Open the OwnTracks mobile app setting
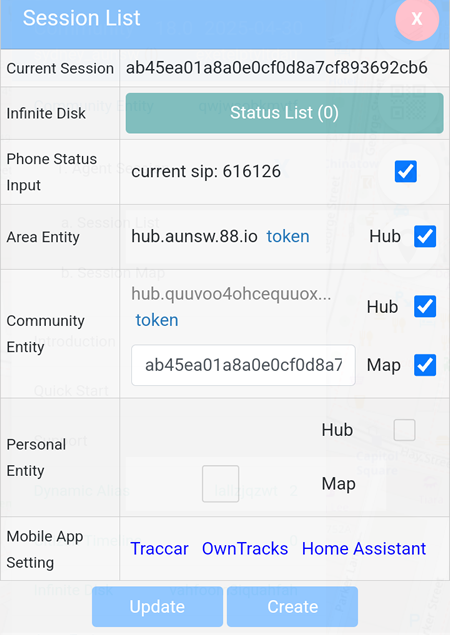Viewport: 450px width, 635px height. click(245, 549)
